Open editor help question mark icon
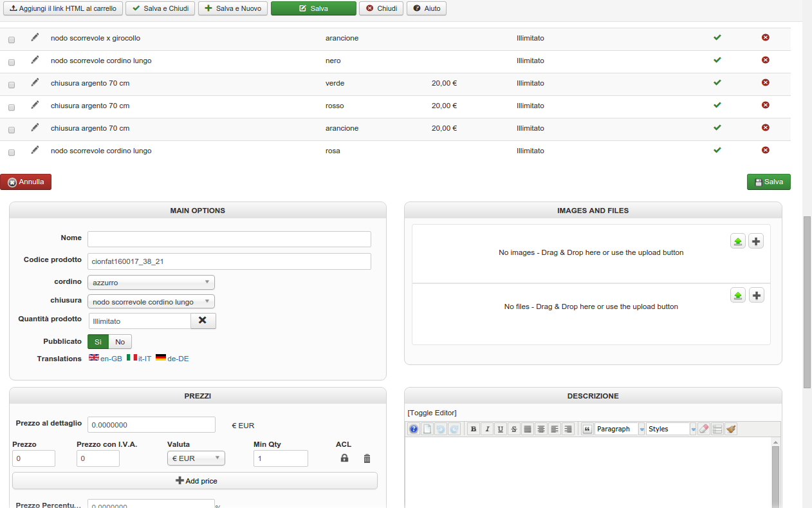Screen dimensions: 812x508 [414, 429]
